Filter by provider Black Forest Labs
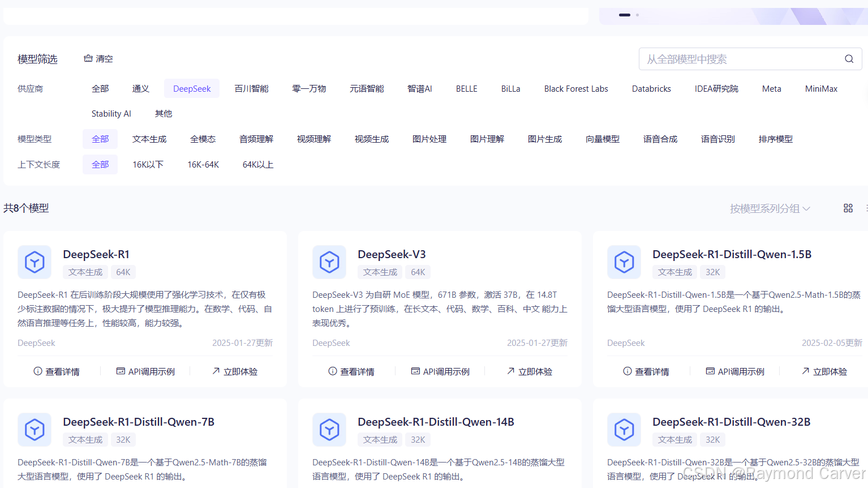Viewport: 868px width, 488px height. click(576, 88)
